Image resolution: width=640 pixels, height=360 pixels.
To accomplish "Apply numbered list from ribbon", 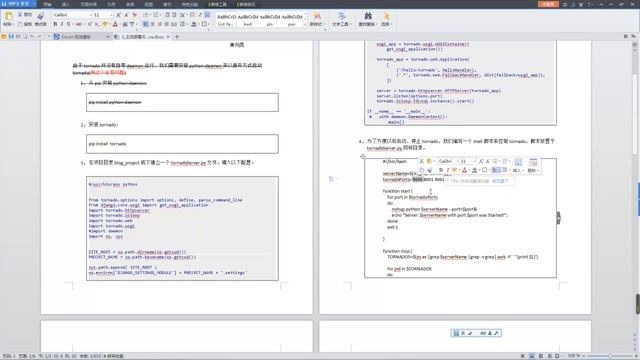I will pos(156,15).
